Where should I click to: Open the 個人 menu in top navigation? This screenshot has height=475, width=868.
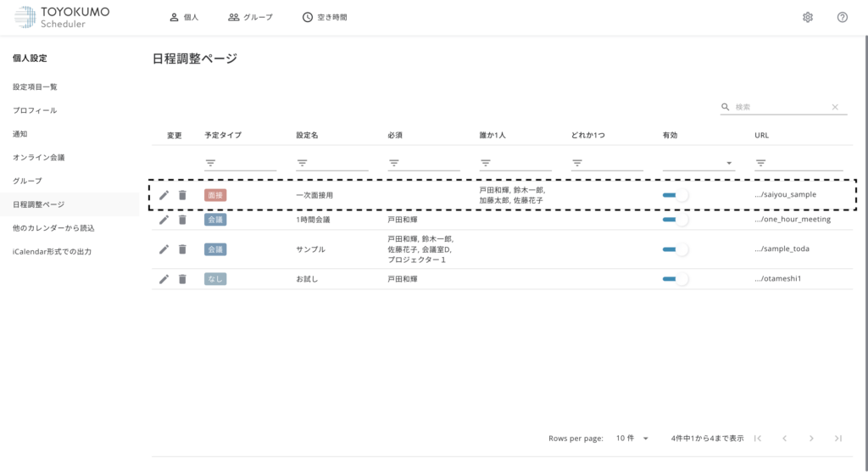(x=184, y=17)
